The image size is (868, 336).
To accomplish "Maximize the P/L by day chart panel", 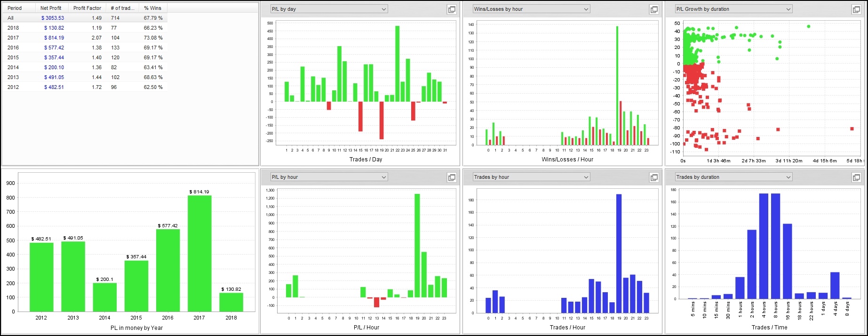I will [452, 9].
